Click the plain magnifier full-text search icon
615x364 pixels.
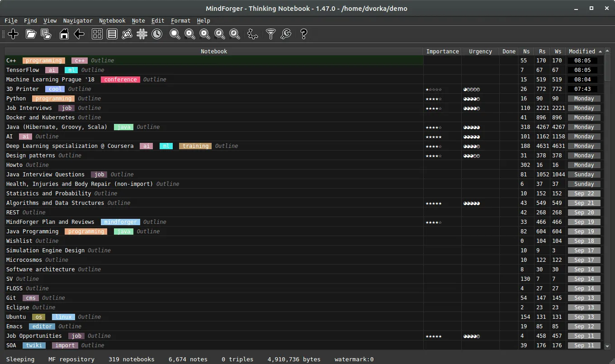[175, 33]
